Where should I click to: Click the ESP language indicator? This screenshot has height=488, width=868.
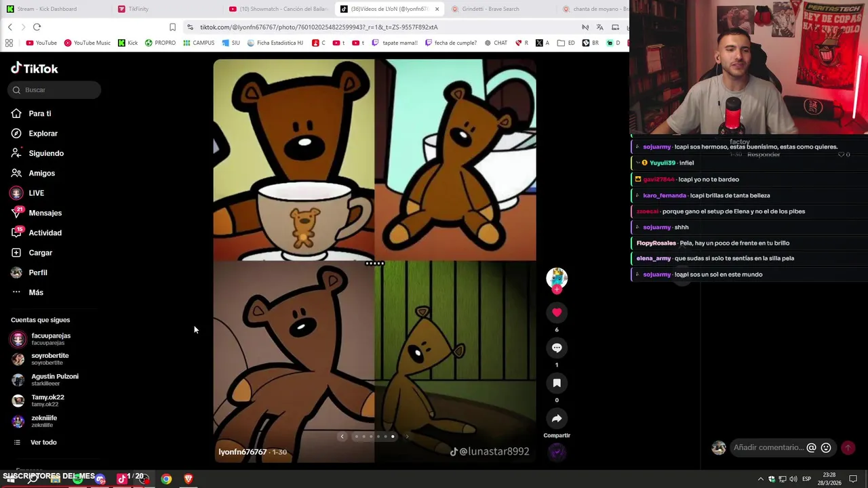[x=806, y=479]
